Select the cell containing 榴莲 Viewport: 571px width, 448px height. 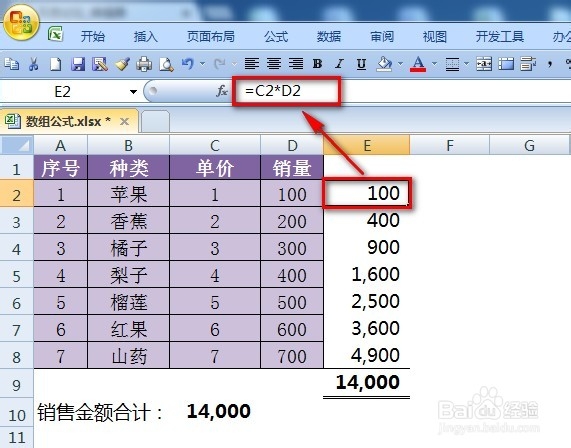point(129,302)
